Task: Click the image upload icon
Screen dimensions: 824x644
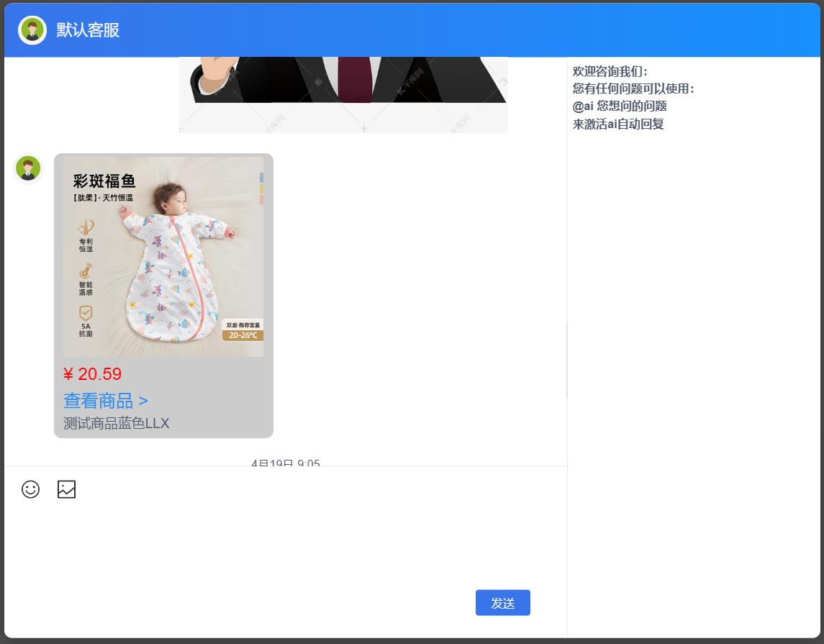Action: pos(66,489)
